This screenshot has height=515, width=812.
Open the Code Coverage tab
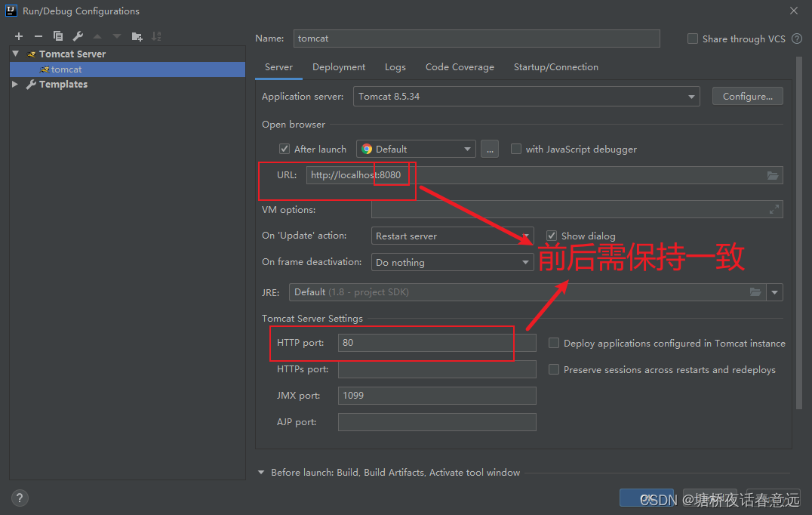(460, 66)
